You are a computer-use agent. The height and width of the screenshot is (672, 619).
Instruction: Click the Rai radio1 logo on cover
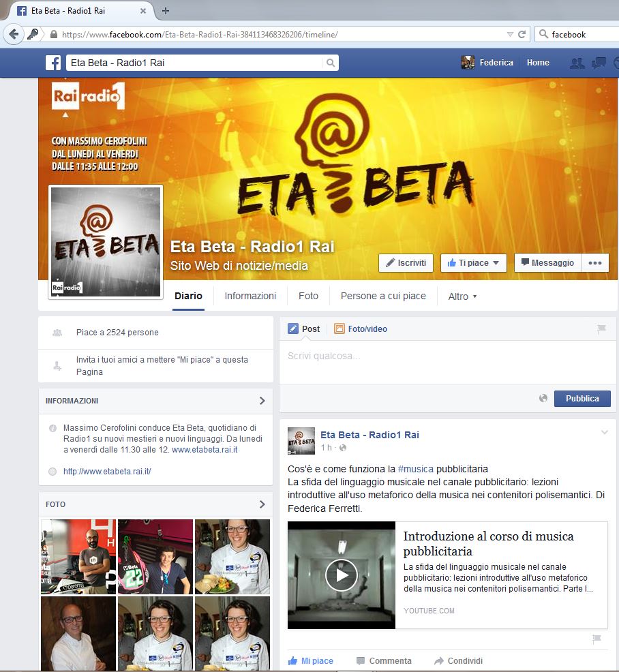(89, 96)
